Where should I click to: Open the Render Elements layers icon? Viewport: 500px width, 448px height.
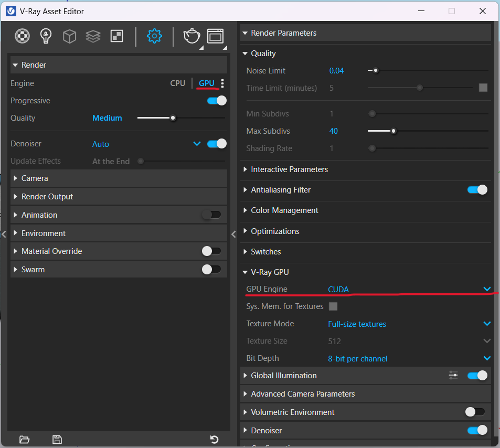click(x=93, y=36)
